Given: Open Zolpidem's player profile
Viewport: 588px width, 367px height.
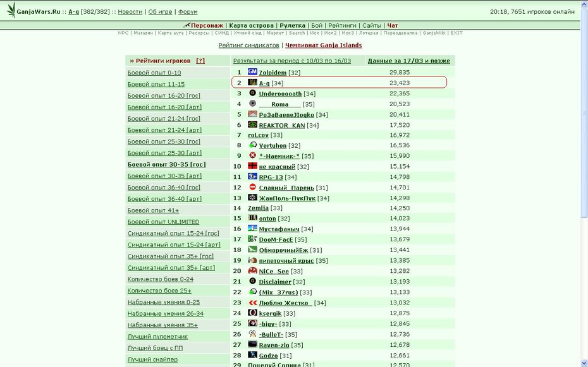Looking at the screenshot, I should point(273,72).
